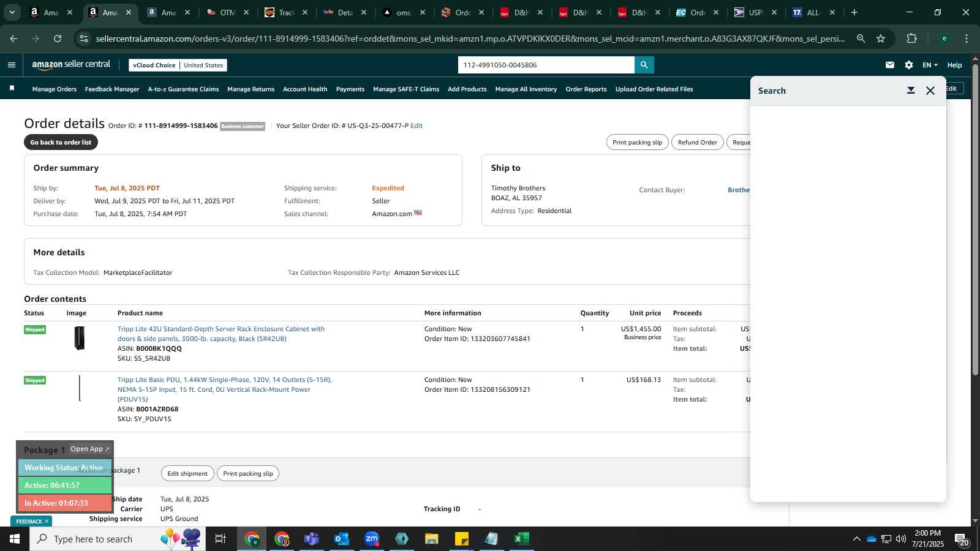Click the browser address bar URL
Screen dimensions: 980x551
pos(470,39)
